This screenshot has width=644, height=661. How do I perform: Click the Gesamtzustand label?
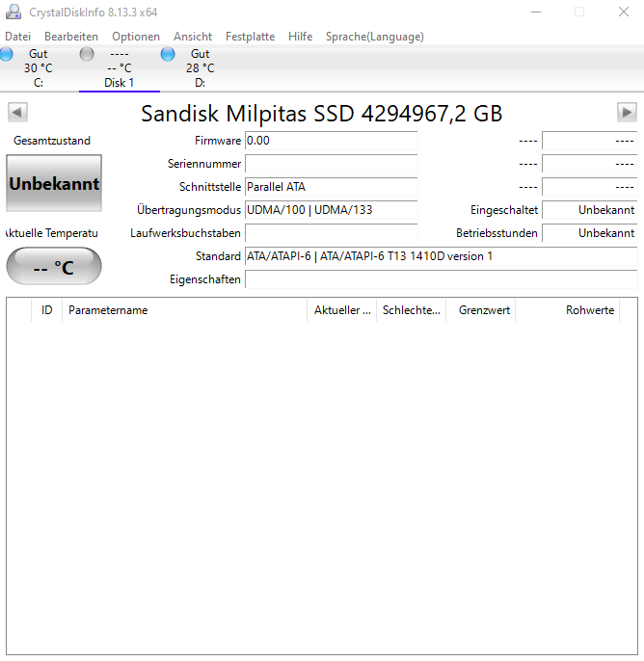[x=52, y=141]
